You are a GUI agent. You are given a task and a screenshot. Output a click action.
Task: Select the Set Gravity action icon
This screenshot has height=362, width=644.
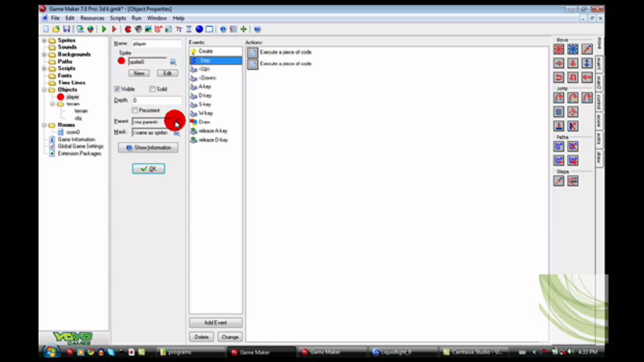click(587, 63)
